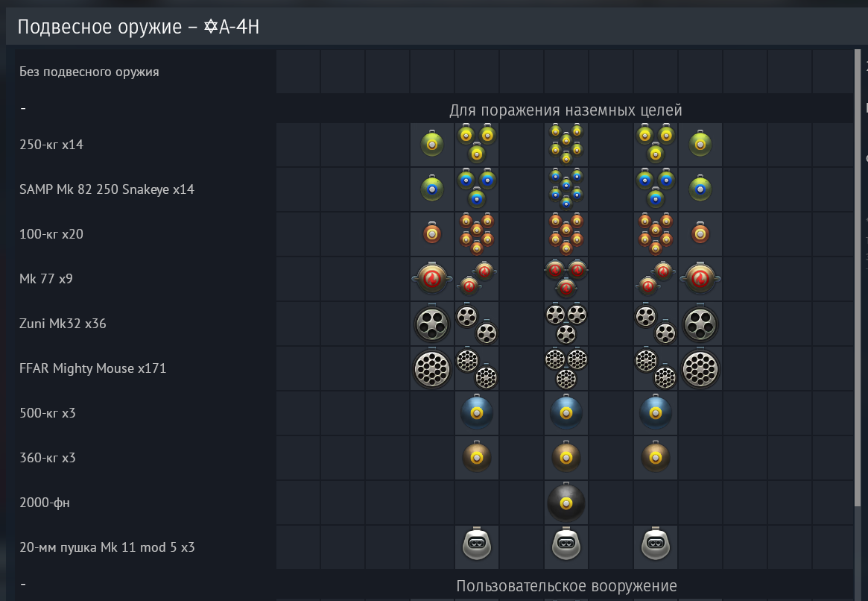The height and width of the screenshot is (601, 868).
Task: Click the centerline triple Zuni rocket pod icon
Action: pyautogui.click(x=566, y=324)
